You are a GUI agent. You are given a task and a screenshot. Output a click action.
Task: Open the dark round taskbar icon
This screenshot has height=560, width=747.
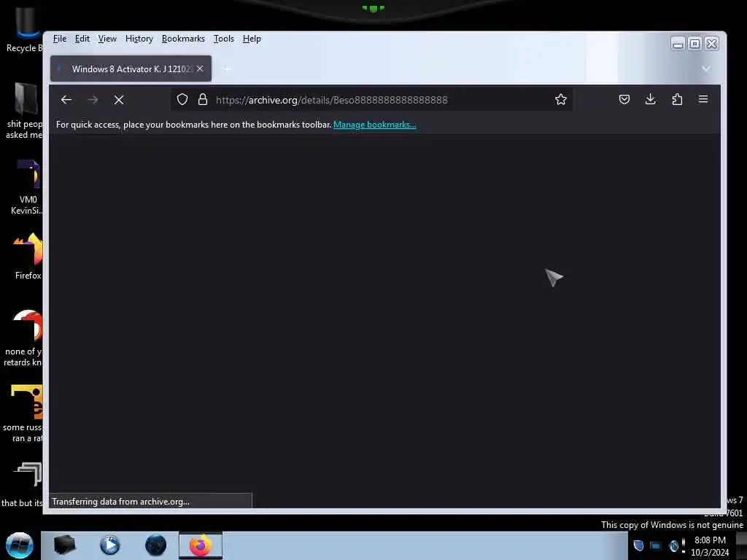pos(156,545)
